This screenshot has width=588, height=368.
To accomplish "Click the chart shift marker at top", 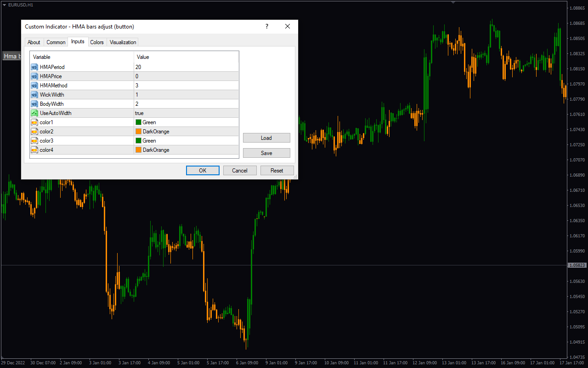I will click(x=453, y=2).
